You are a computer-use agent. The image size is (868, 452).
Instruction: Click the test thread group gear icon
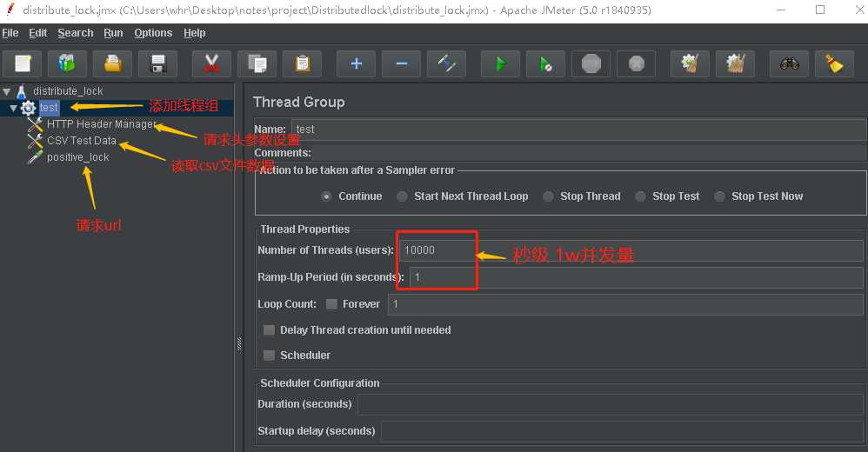tap(28, 108)
